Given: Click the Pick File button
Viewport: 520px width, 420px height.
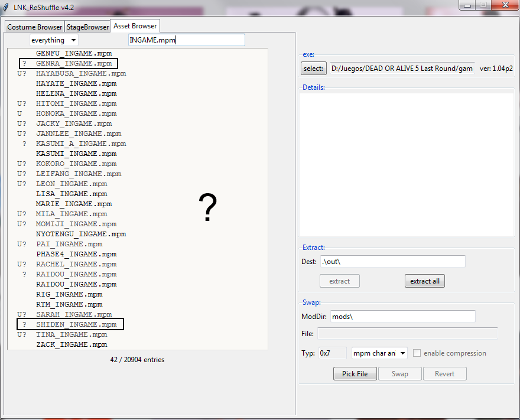Looking at the screenshot, I should click(x=355, y=374).
